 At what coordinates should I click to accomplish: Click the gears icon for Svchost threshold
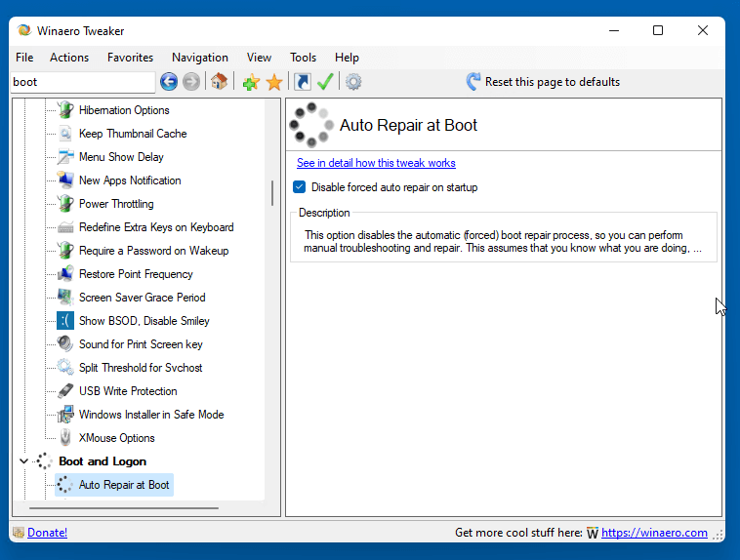tap(65, 368)
